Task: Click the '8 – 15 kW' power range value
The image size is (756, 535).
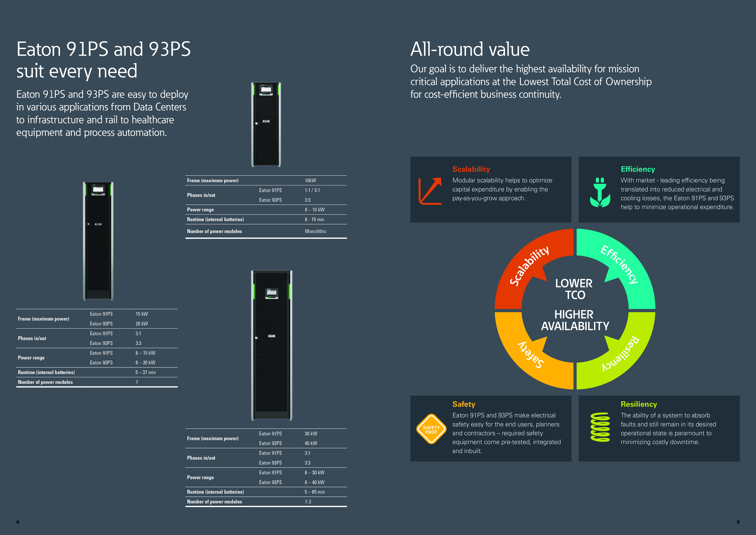Action: (145, 353)
